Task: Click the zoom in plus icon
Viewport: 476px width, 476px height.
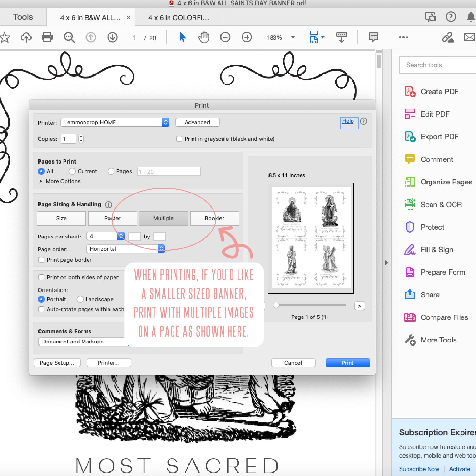Action: (247, 37)
